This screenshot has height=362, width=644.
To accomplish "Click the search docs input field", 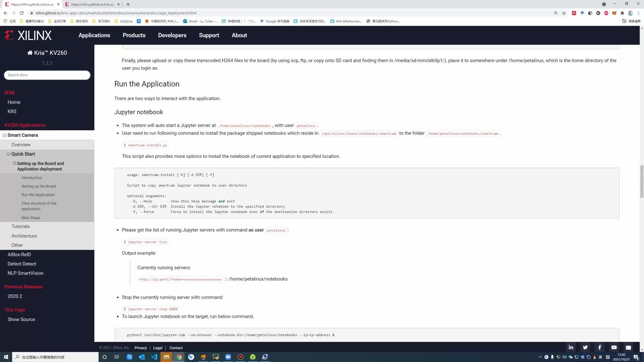I will click(47, 75).
